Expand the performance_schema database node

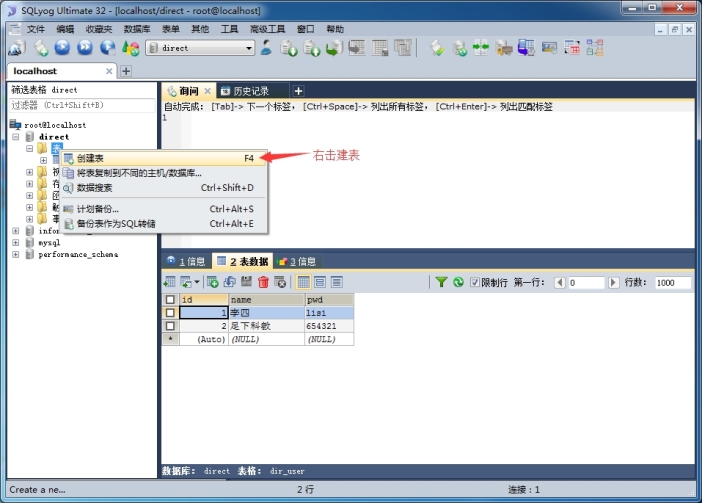tap(16, 254)
